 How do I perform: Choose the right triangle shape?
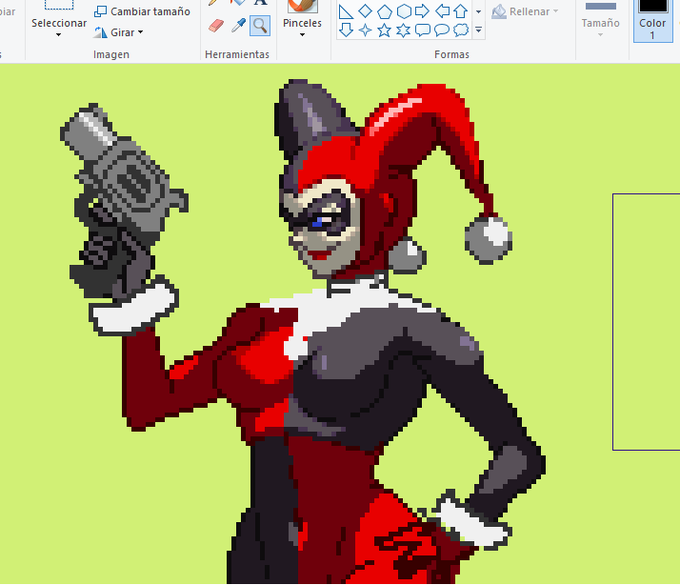click(x=346, y=11)
